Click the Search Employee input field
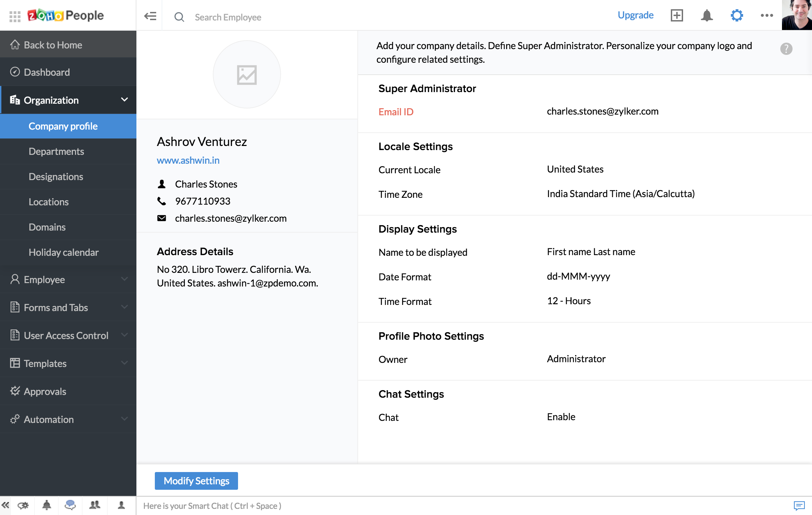Screen dimensions: 812x515 [x=228, y=17]
